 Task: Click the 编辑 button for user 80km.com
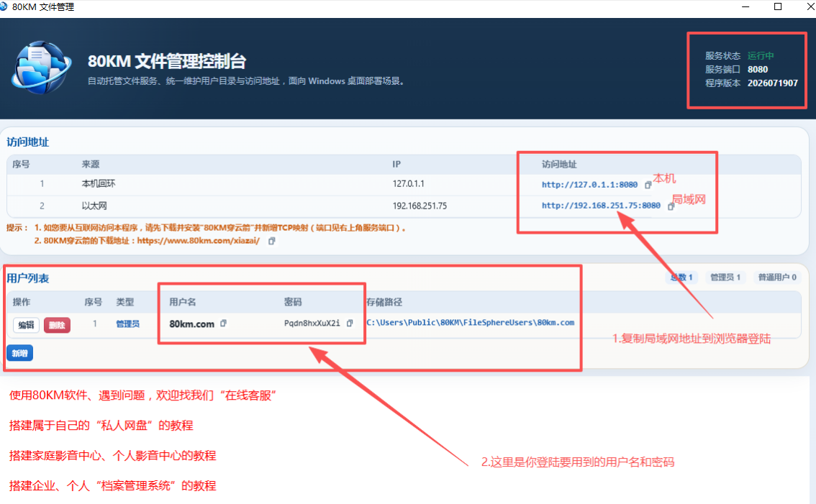click(26, 325)
